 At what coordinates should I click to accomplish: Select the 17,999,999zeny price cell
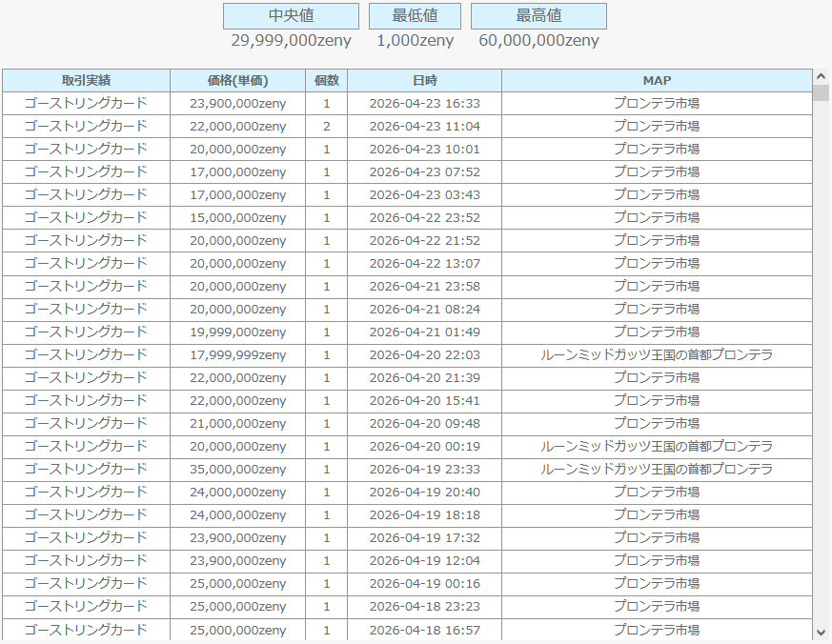tap(237, 355)
